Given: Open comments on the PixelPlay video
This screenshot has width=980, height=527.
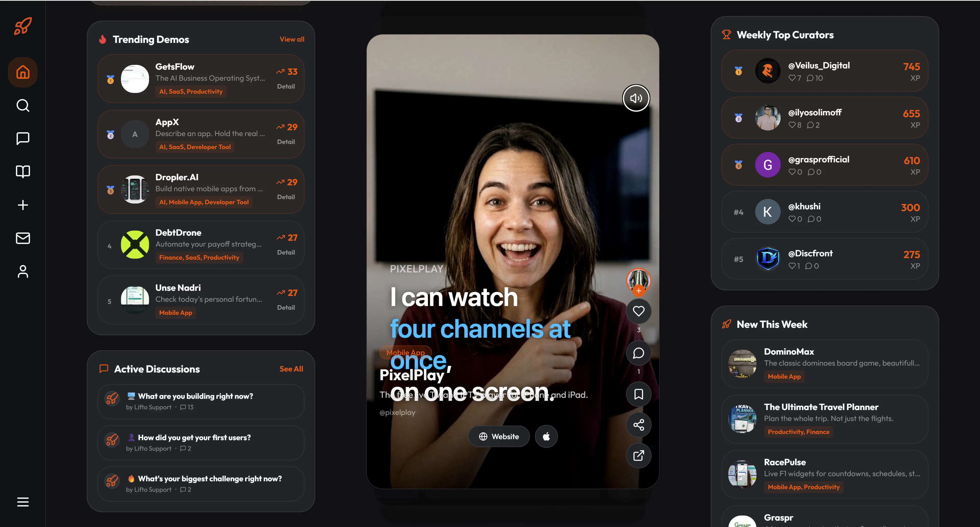Looking at the screenshot, I should pyautogui.click(x=639, y=353).
